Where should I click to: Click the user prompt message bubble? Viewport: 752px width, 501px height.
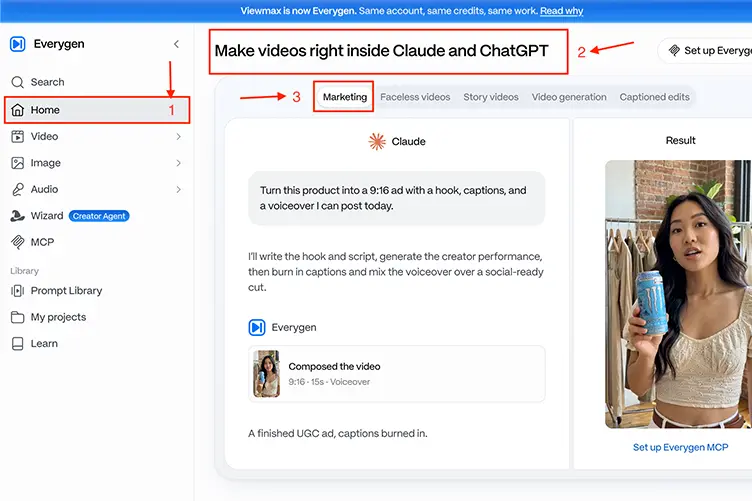click(x=397, y=198)
